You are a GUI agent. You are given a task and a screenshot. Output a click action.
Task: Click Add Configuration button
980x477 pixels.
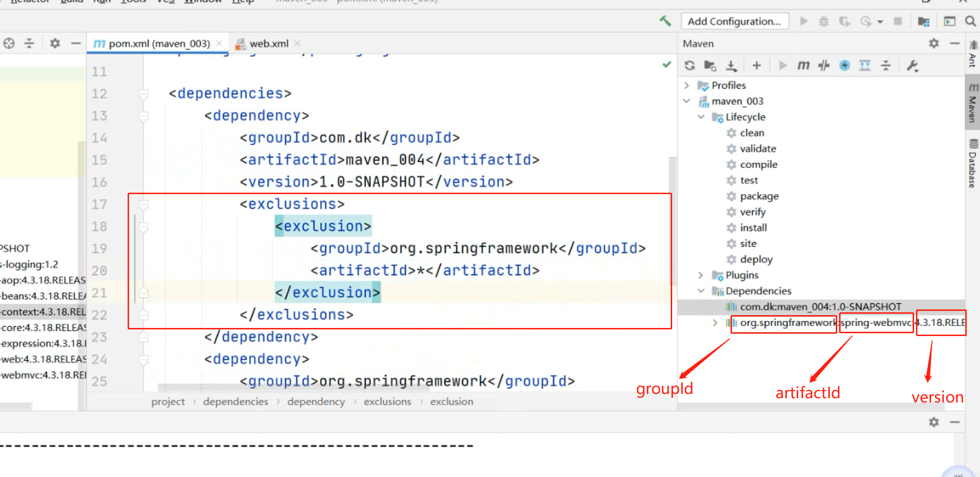click(735, 21)
